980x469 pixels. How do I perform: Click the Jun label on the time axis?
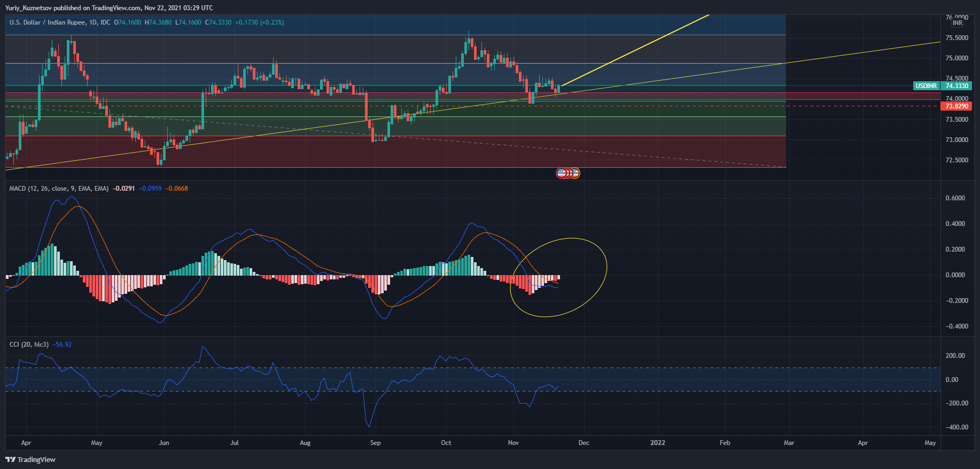tap(164, 443)
